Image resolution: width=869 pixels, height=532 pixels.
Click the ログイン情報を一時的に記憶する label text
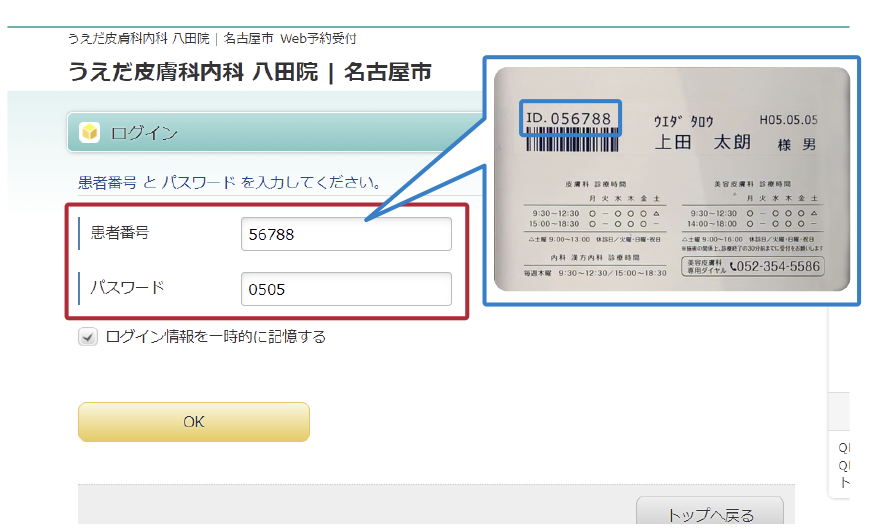tap(216, 336)
